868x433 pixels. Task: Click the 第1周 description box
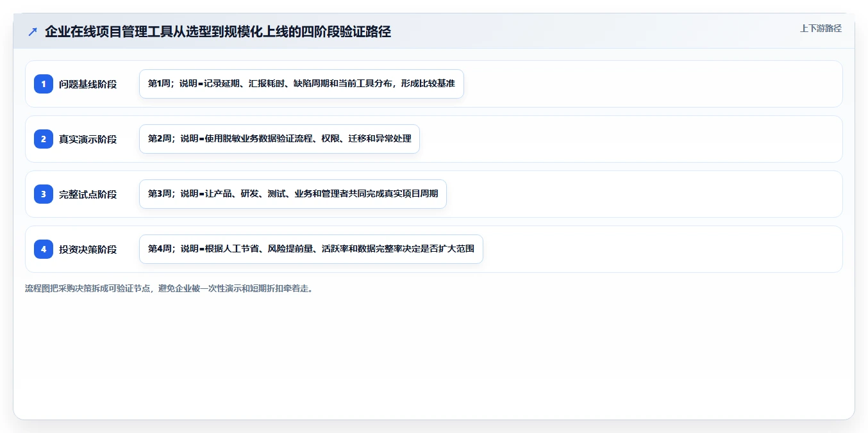pos(301,84)
